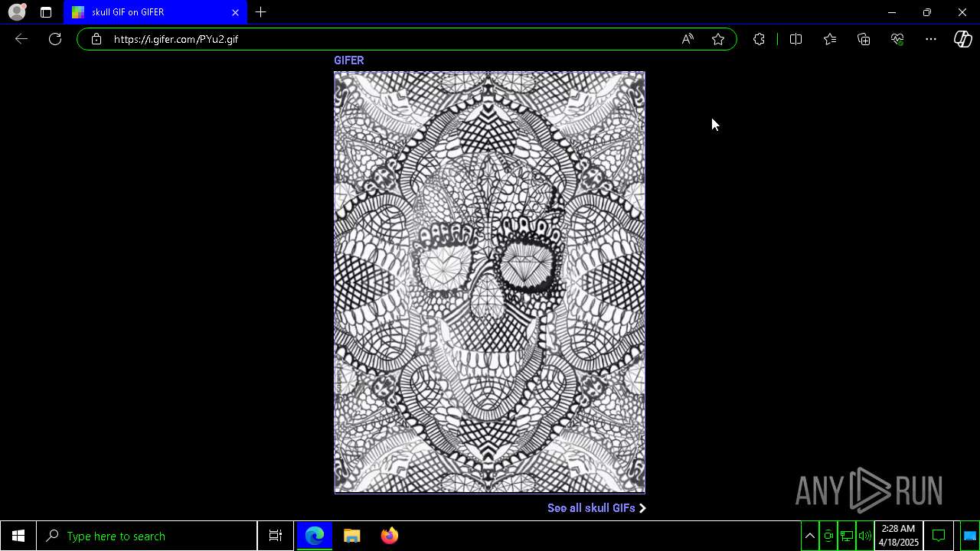Screen dimensions: 980x551
Task: Enable Read aloud in address bar
Action: point(688,39)
